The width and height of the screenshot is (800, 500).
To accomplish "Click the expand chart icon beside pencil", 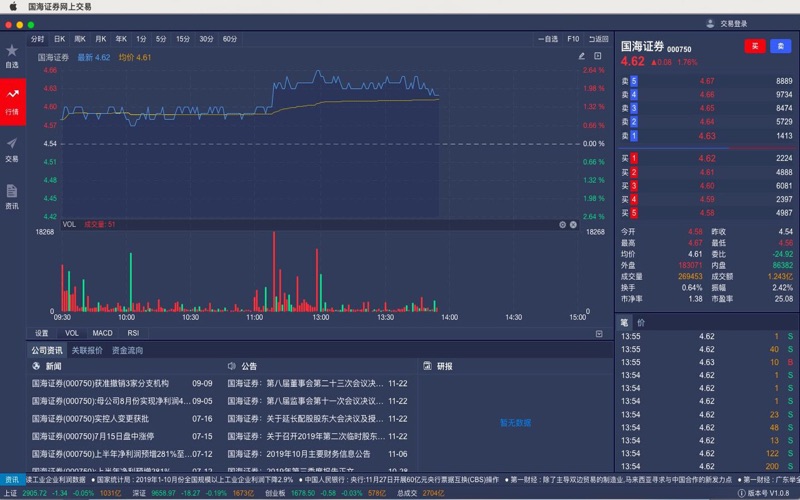I will click(597, 56).
